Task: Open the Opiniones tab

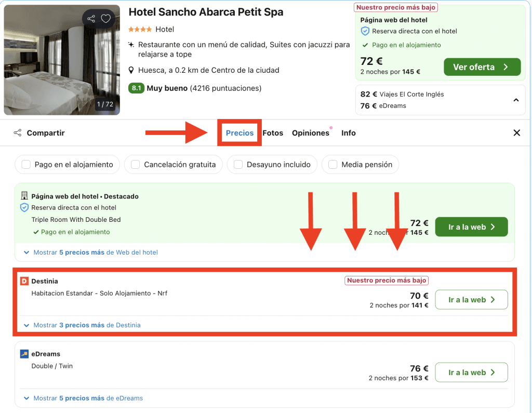Action: pyautogui.click(x=311, y=133)
